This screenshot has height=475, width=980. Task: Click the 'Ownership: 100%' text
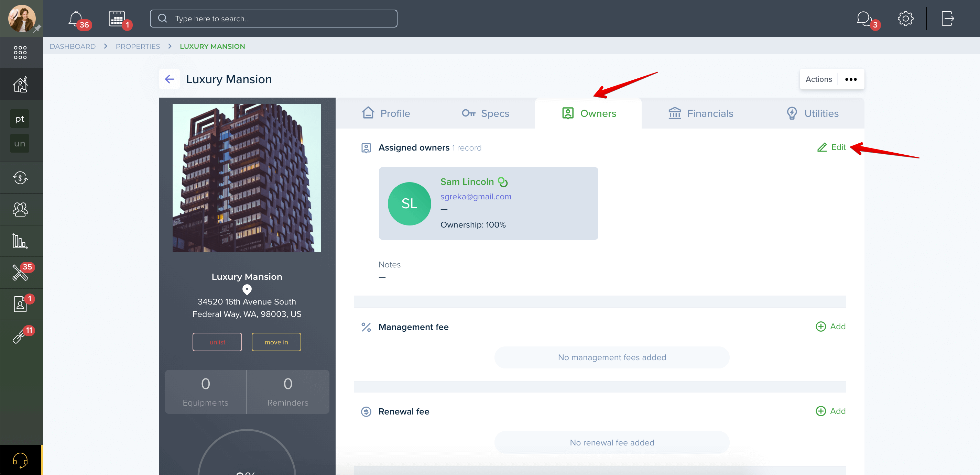pyautogui.click(x=473, y=225)
